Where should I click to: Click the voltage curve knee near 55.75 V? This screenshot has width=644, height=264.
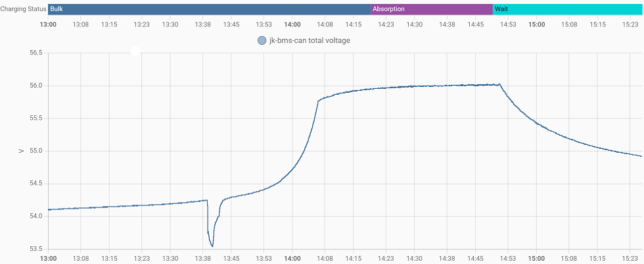[319, 100]
